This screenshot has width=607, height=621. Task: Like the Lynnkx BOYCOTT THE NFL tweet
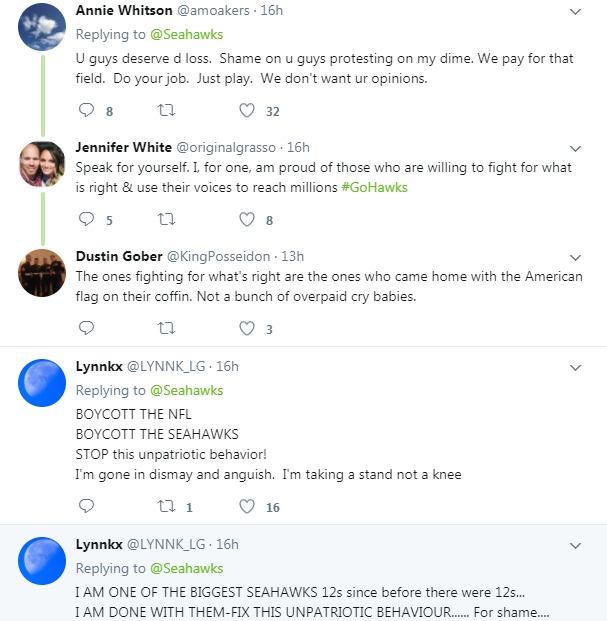(x=247, y=506)
